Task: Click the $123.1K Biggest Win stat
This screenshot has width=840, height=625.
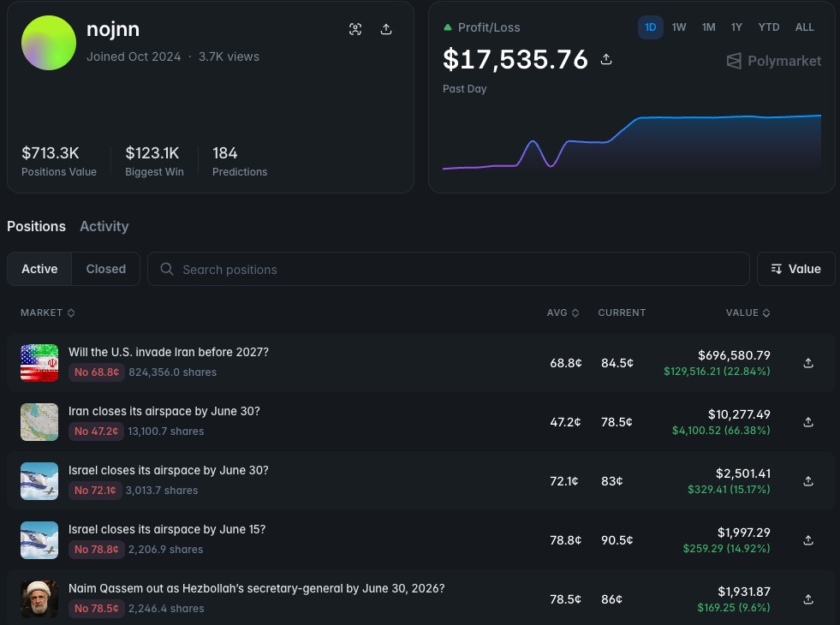Action: 154,161
